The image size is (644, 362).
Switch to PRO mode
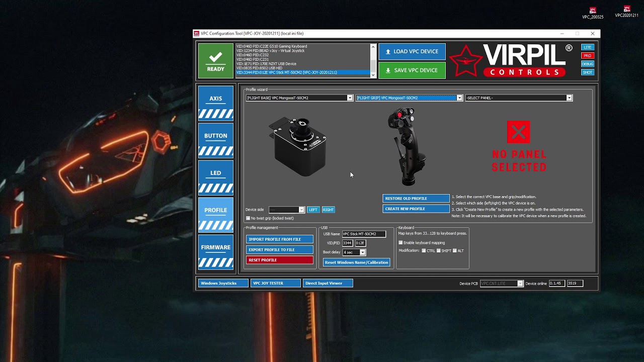click(x=587, y=56)
